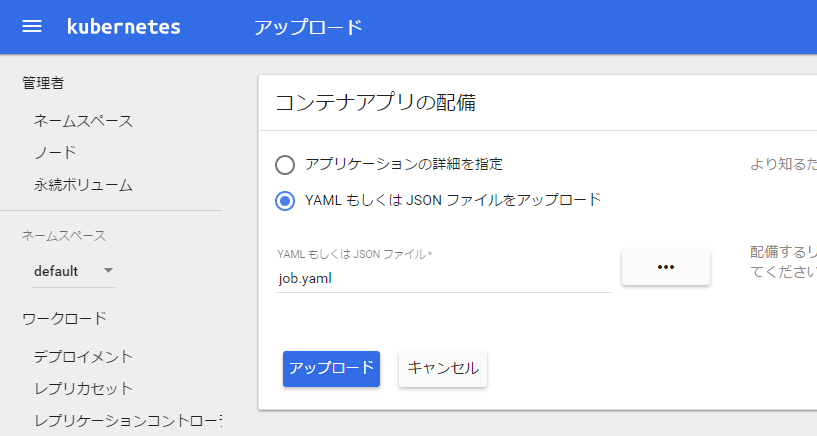Select アプリケーションの詳細を指定 radio option
The height and width of the screenshot is (436, 817).
click(285, 165)
